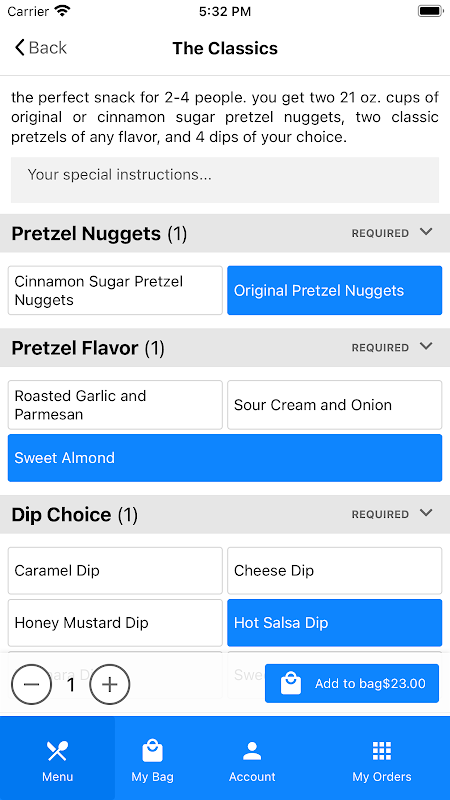Screen dimensions: 450x800
Task: Tap the minus quantity button
Action: tap(32, 684)
